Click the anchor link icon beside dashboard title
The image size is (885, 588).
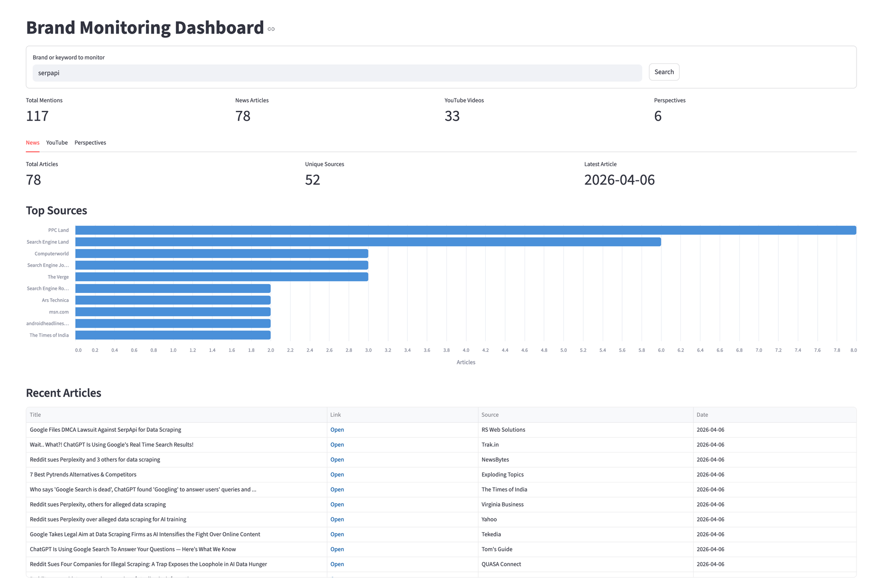coord(271,29)
